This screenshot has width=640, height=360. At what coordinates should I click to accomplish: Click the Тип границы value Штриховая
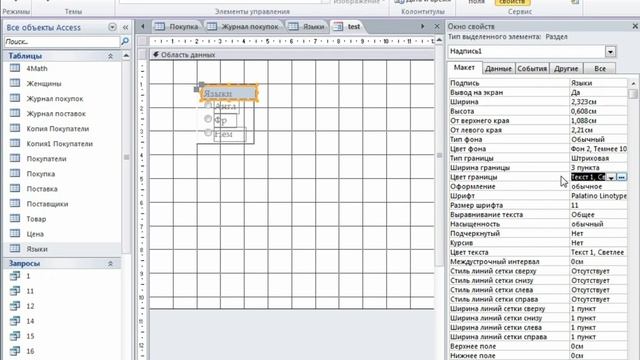coord(598,158)
